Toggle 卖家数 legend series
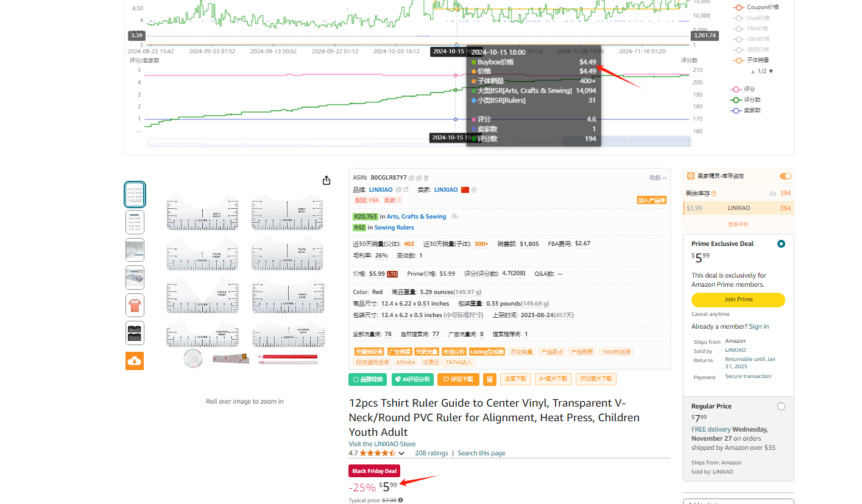This screenshot has height=504, width=862. click(746, 110)
